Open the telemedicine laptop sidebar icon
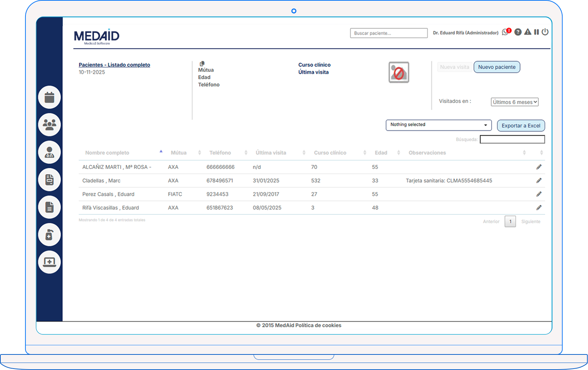The image size is (588, 370). (50, 262)
